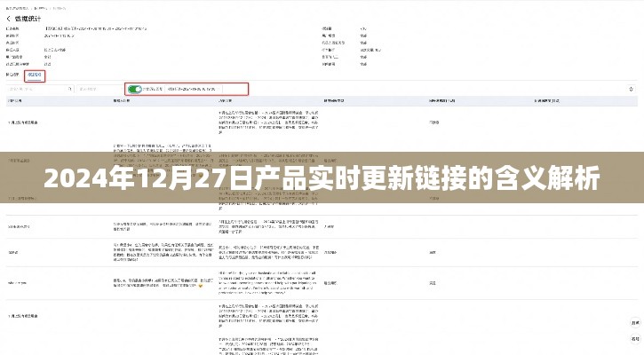Click the emoji icon in the table row text
This screenshot has height=355, width=644.
(203, 286)
